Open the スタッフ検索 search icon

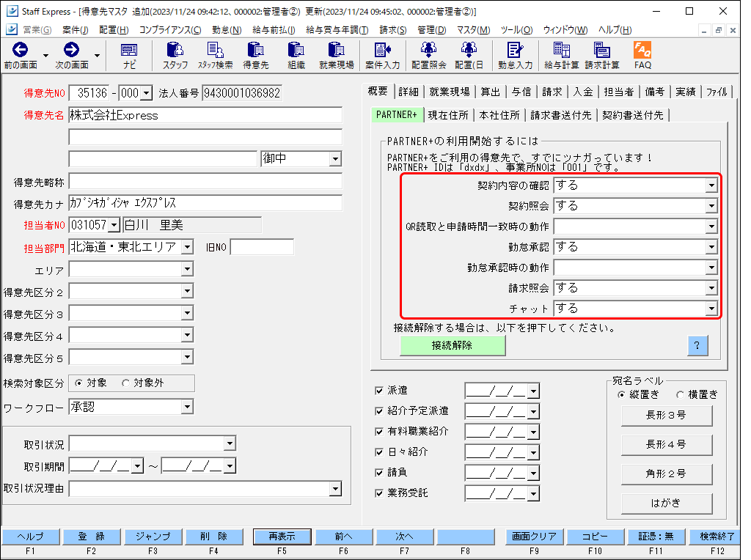pyautogui.click(x=215, y=50)
